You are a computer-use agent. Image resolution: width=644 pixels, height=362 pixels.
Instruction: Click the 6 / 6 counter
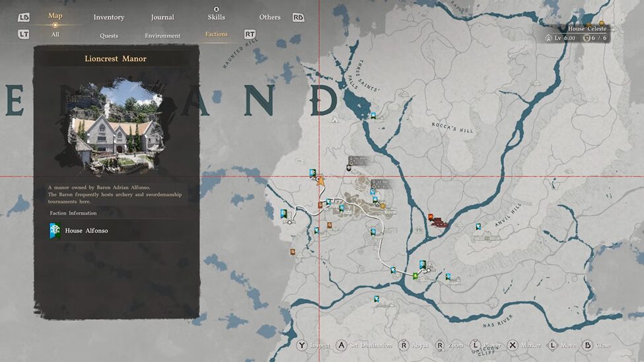tap(595, 38)
